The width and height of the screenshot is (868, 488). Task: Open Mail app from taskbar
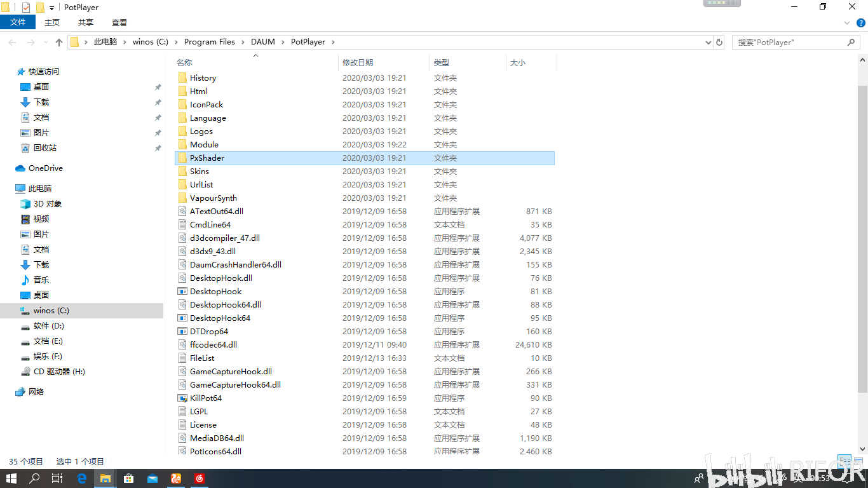coord(153,478)
